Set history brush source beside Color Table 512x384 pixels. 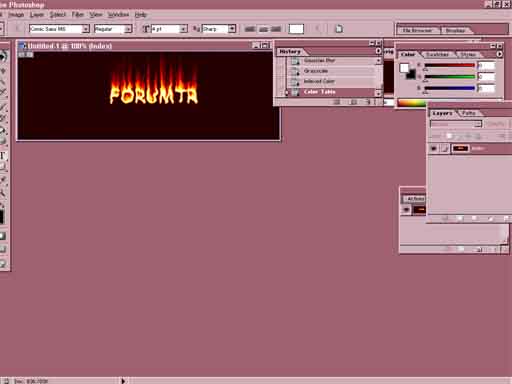286,92
